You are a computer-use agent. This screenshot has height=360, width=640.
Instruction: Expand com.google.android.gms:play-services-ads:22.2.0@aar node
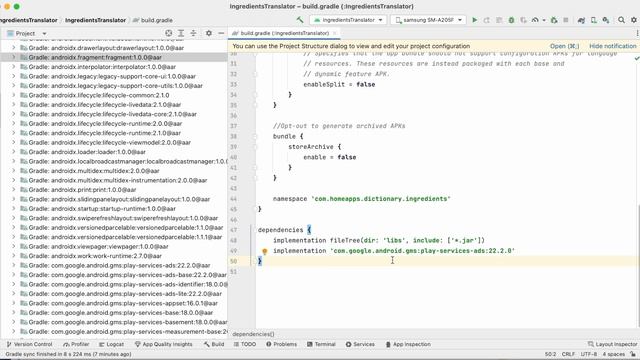(x=13, y=265)
